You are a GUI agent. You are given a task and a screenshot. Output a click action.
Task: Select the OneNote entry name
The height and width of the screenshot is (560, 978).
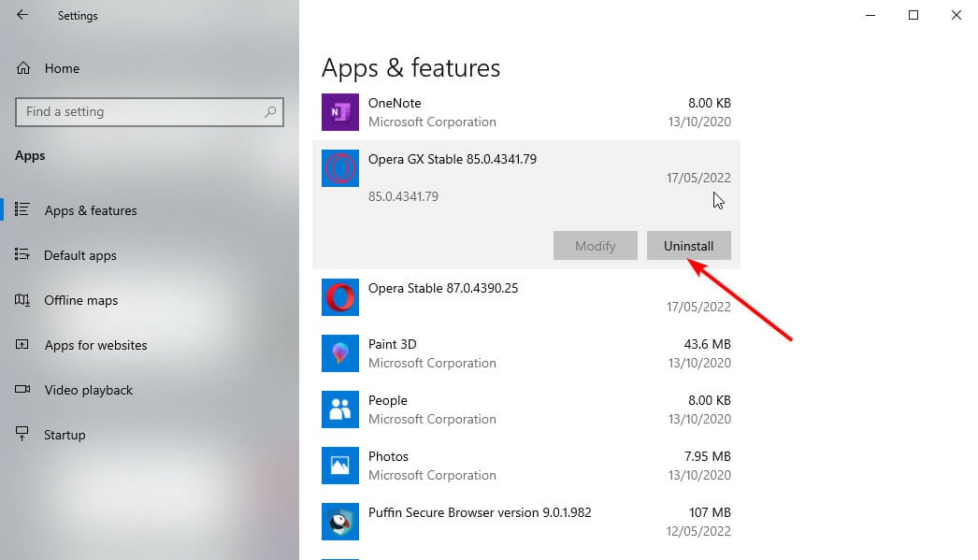pyautogui.click(x=395, y=103)
